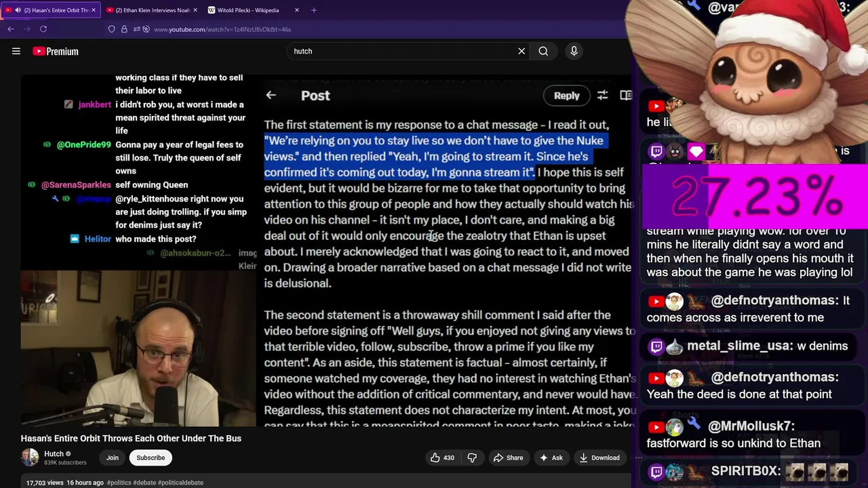Open the YouTube hamburger guide menu

click(x=16, y=51)
